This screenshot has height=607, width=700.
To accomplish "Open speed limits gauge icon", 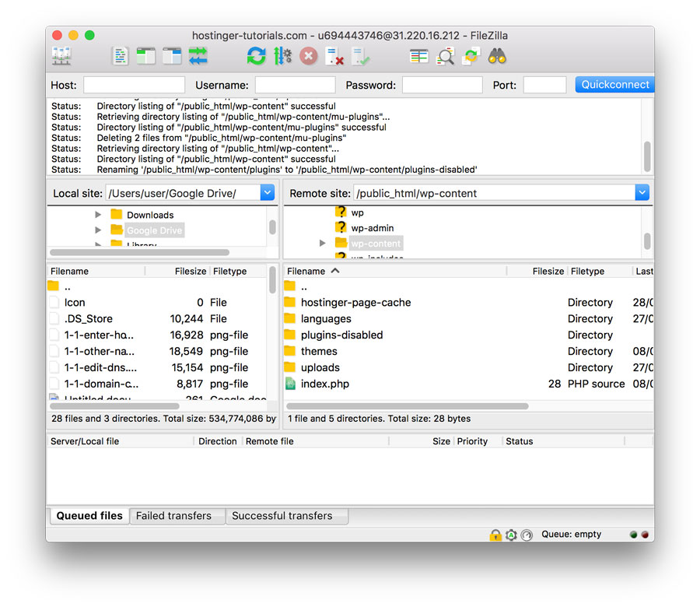I will [527, 535].
